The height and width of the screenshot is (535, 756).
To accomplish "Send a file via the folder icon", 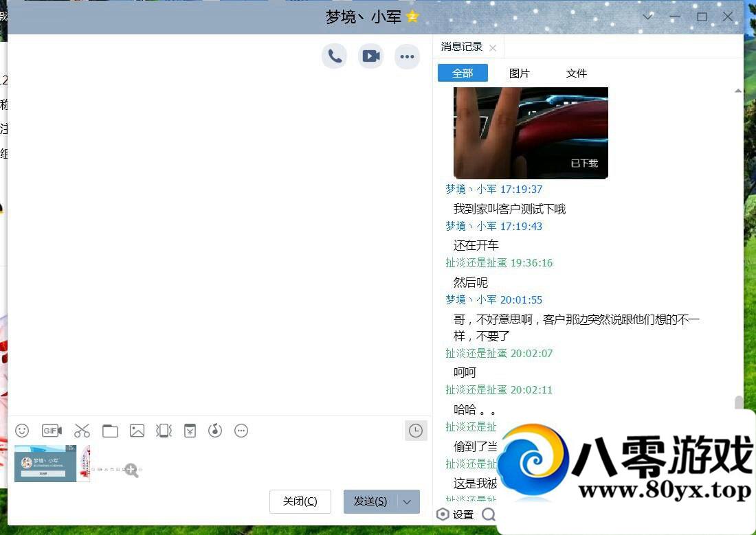I will pos(110,431).
